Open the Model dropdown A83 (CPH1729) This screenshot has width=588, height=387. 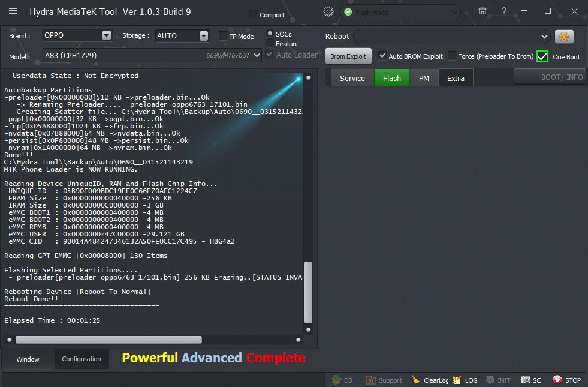click(x=152, y=55)
